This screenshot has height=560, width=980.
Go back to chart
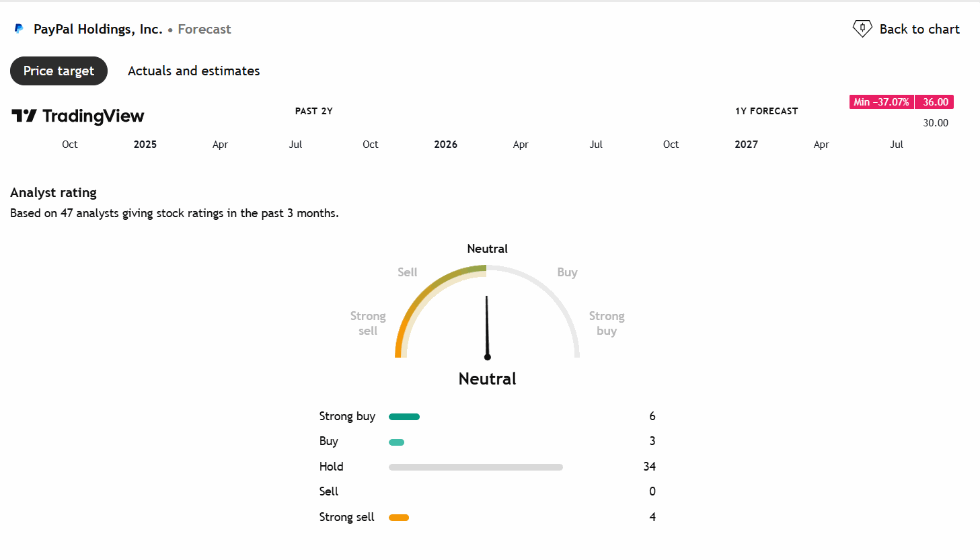(906, 29)
